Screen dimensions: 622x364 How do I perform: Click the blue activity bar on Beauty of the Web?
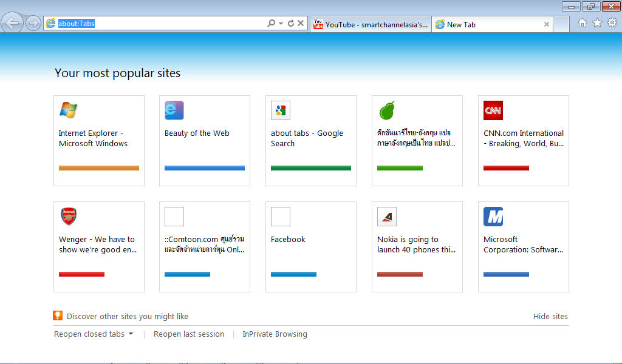point(205,168)
